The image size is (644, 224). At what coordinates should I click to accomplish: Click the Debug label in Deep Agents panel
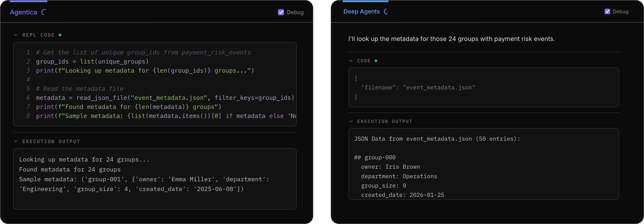coord(620,11)
